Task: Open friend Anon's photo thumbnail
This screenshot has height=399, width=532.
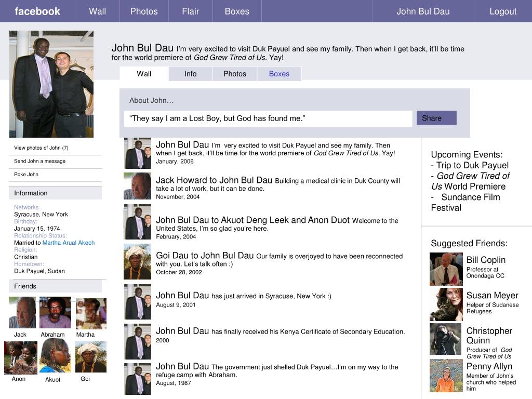Action: point(21,358)
